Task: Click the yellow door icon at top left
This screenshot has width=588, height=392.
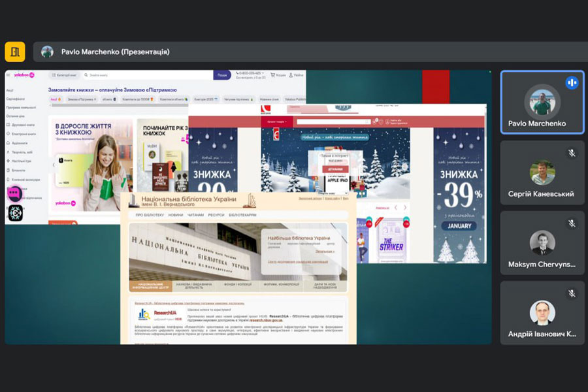Action: (x=15, y=52)
